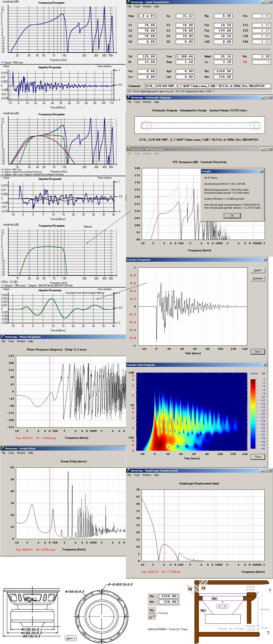Open the Window menu in Group Delay window

point(21,453)
